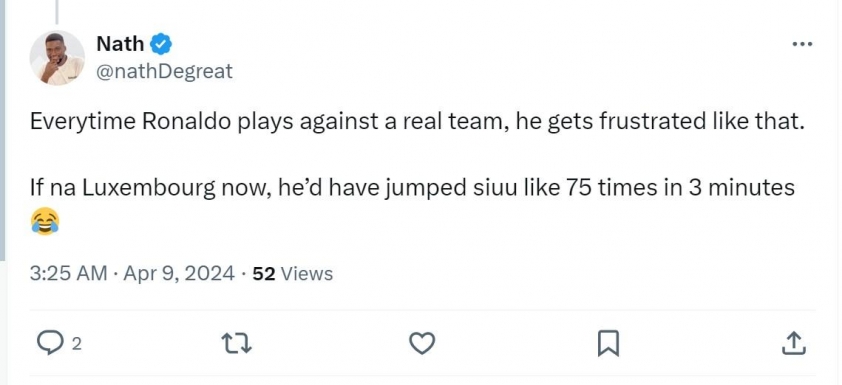Repost this tweet with the retweet icon
The image size is (842, 385).
pos(237,343)
